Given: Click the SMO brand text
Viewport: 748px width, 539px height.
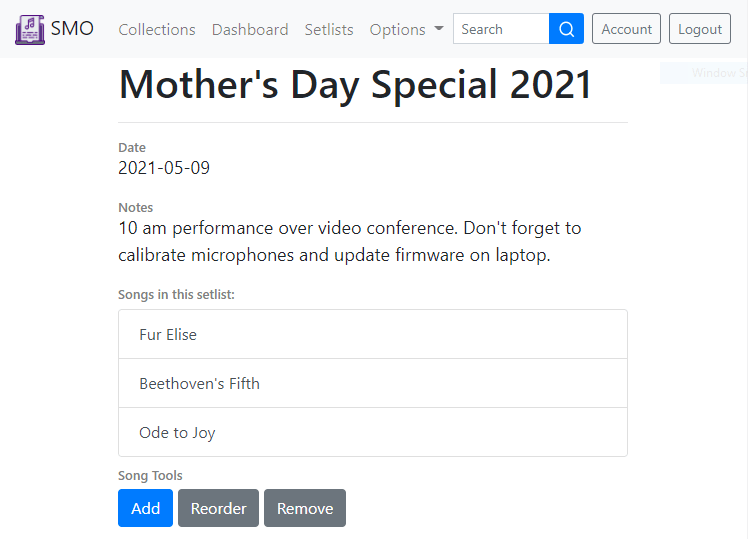Looking at the screenshot, I should pos(72,29).
